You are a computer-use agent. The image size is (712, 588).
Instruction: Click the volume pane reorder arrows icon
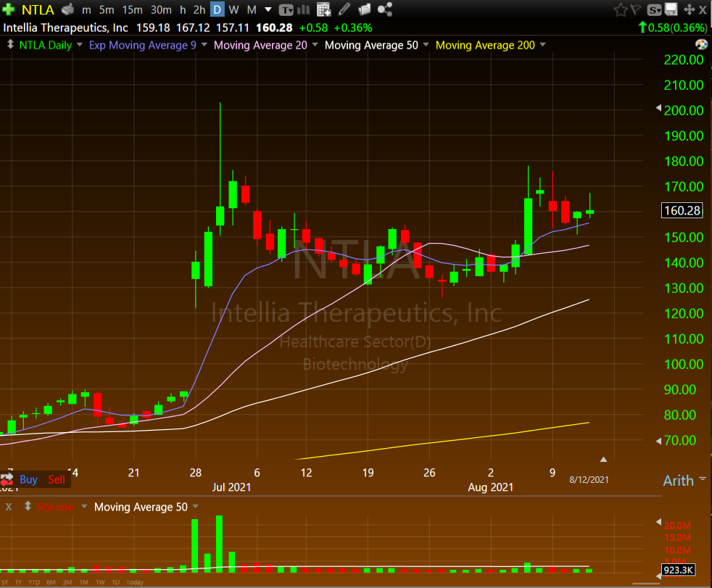point(28,506)
